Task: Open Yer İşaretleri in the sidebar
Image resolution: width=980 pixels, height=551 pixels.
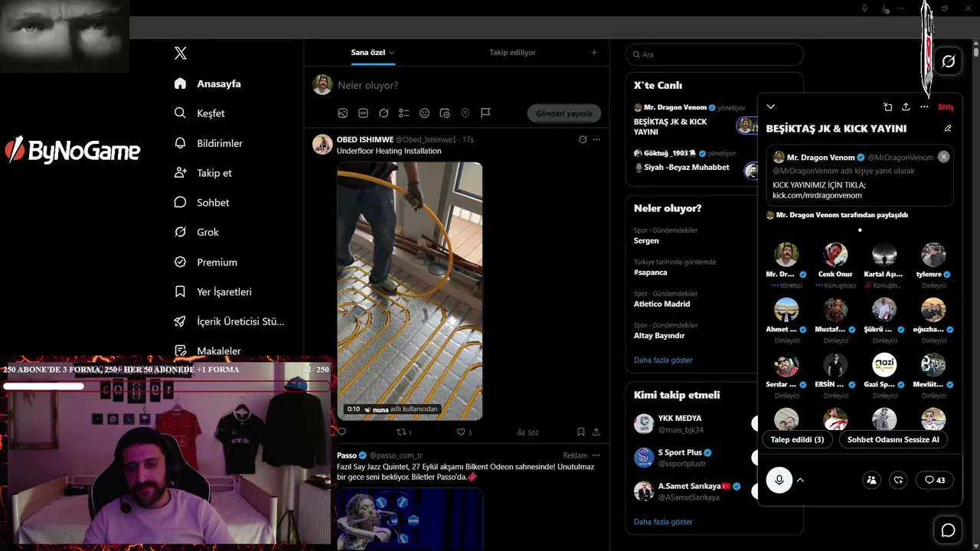Action: 213,292
